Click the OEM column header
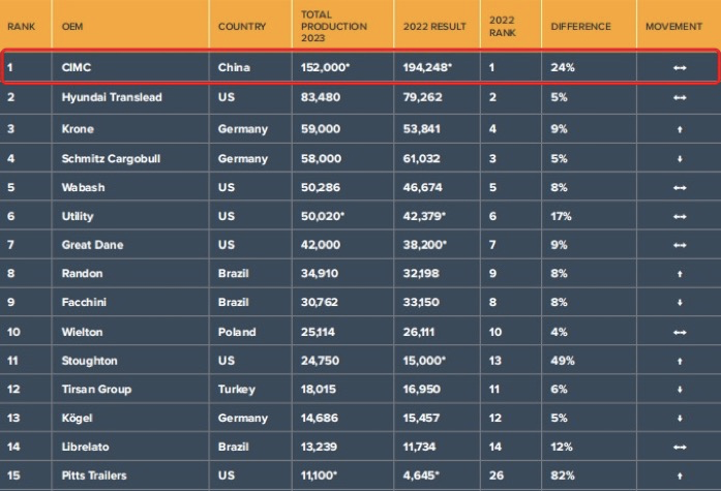721x491 pixels. click(x=72, y=26)
